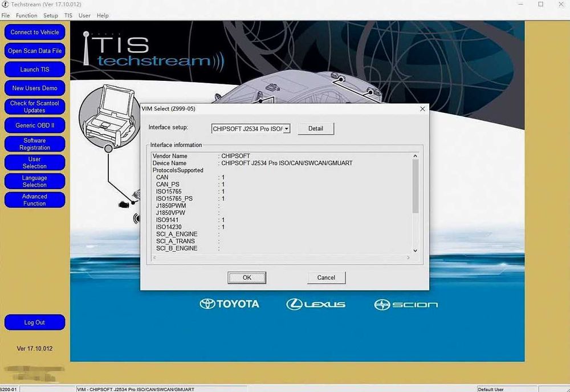Open the TIS menu
570x392 pixels.
pos(68,15)
